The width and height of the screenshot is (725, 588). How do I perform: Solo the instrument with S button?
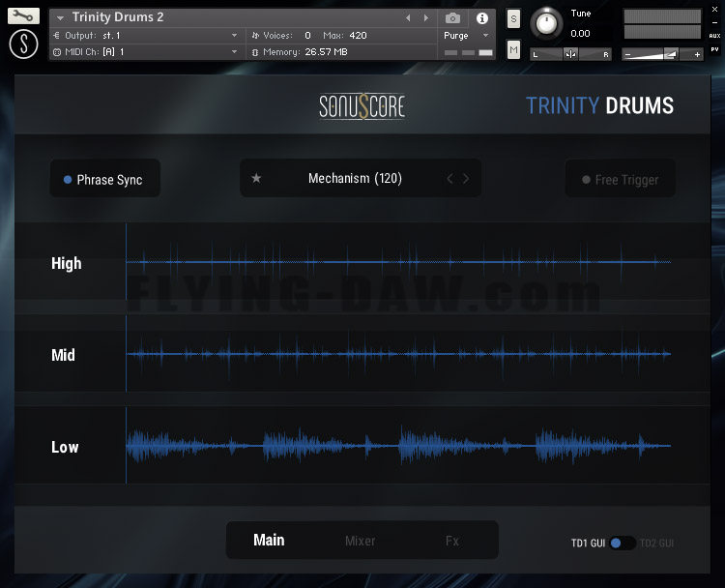tap(513, 19)
